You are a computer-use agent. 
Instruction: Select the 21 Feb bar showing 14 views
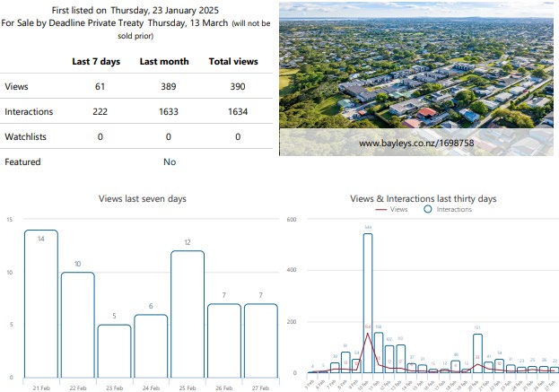41,303
